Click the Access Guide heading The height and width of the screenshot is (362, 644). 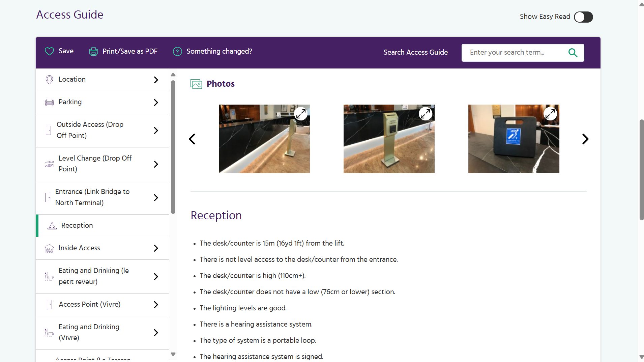[70, 15]
